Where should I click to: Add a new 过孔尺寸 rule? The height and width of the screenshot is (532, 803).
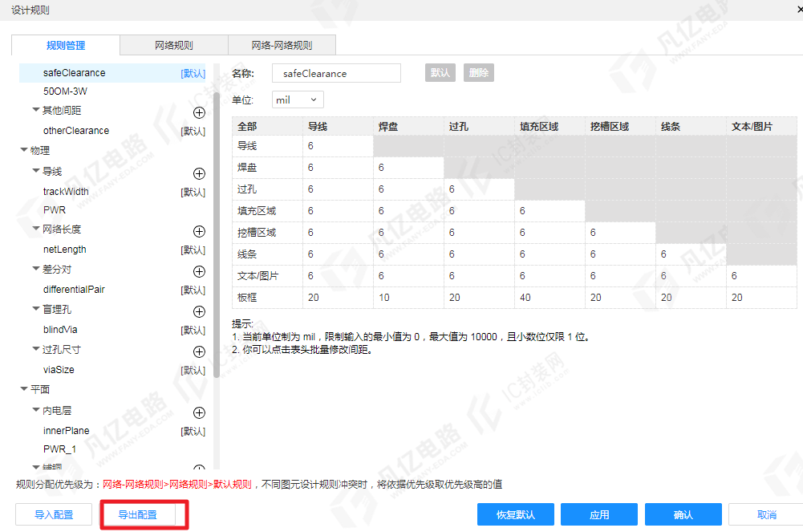click(199, 351)
